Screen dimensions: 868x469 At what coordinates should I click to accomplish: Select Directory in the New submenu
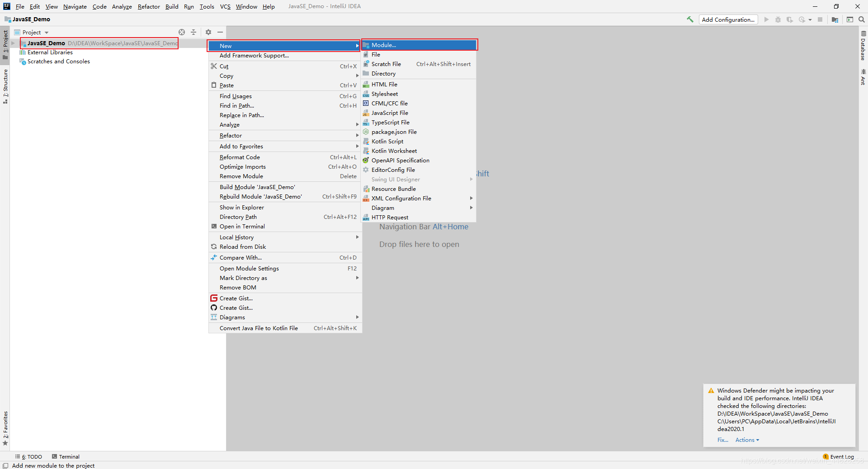point(419,74)
